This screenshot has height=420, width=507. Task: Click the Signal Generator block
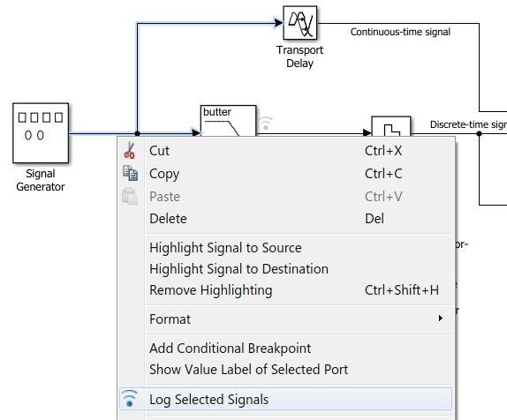click(x=41, y=132)
